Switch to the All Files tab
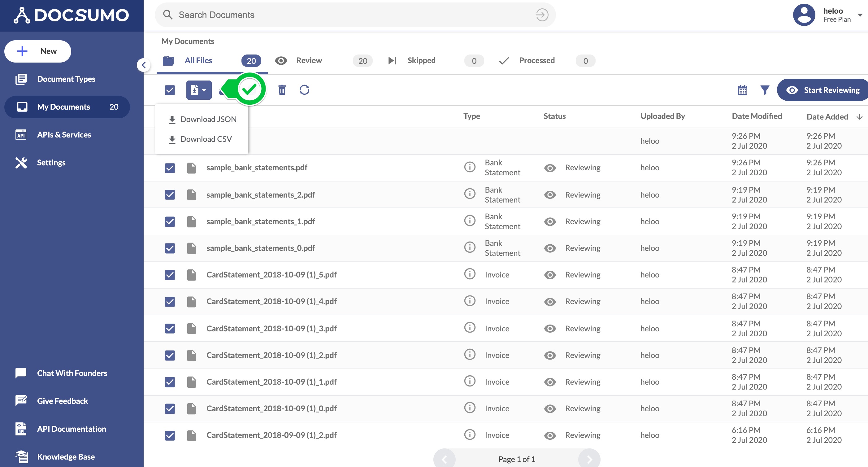 pyautogui.click(x=212, y=61)
